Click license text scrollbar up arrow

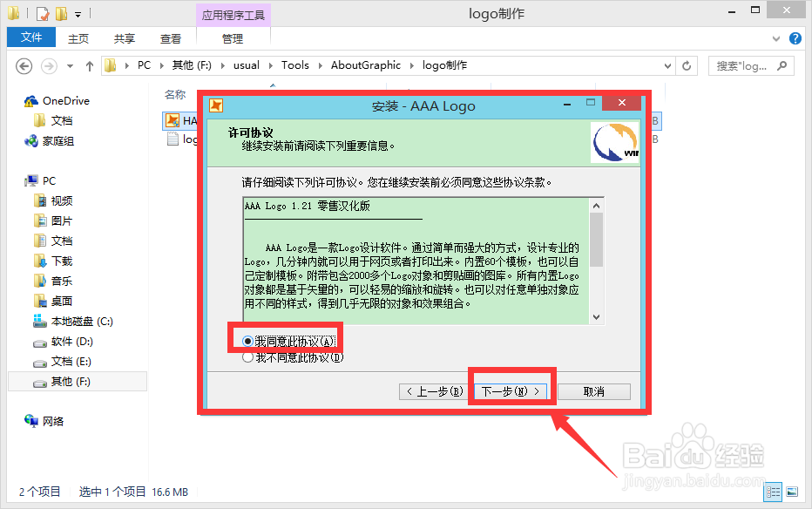[597, 206]
